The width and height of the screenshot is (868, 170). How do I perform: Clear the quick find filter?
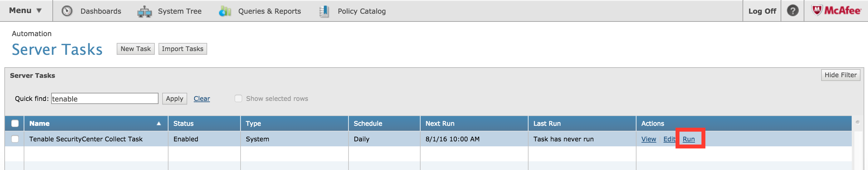[202, 98]
